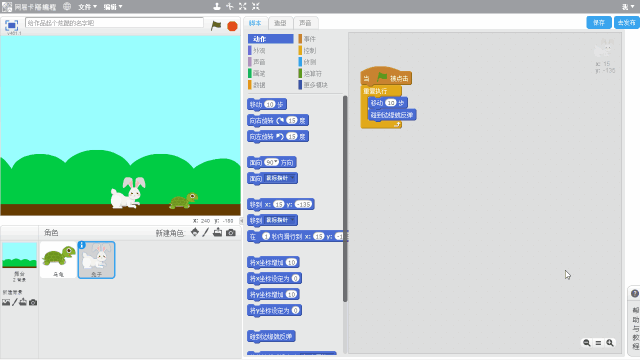Switch to the 脚本 tab

click(x=256, y=23)
